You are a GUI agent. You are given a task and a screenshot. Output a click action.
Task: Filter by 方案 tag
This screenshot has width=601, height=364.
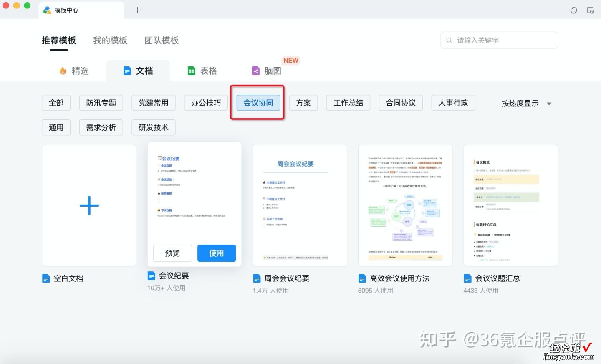303,103
